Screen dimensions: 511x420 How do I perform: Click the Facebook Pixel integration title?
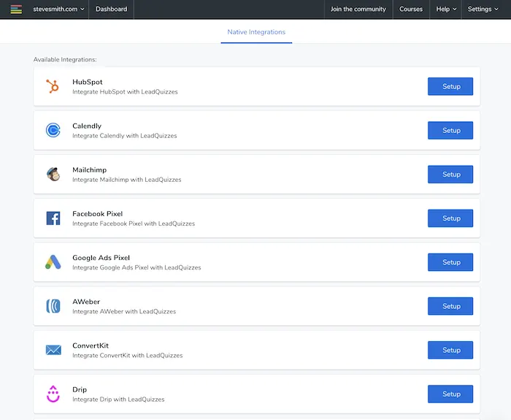(97, 213)
